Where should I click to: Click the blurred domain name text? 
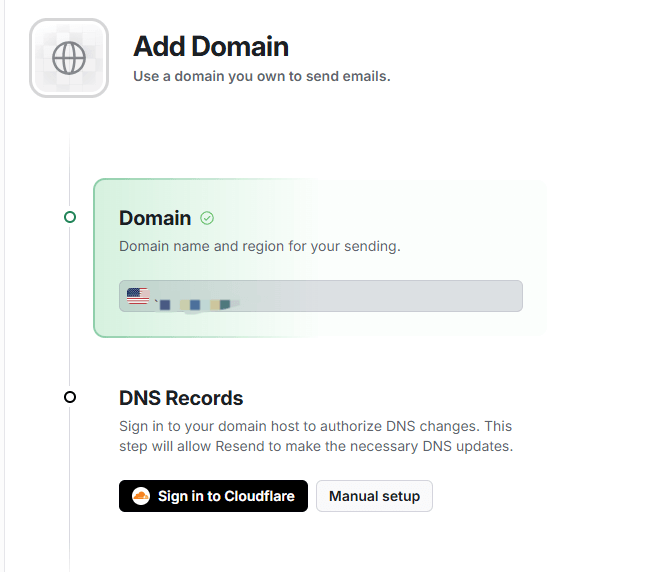tap(195, 301)
